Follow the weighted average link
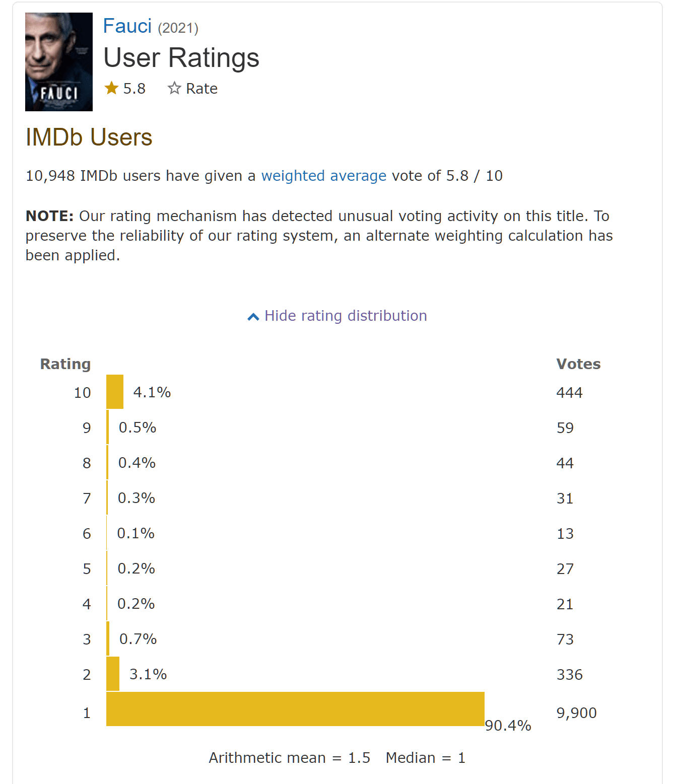676x784 pixels. [324, 176]
